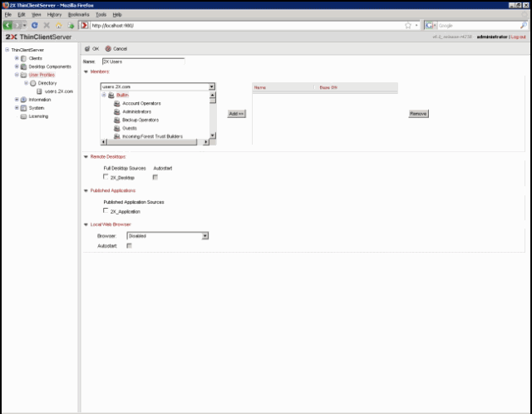Viewport: 532px width, 414px height.
Task: Open the File menu
Action: coord(8,15)
